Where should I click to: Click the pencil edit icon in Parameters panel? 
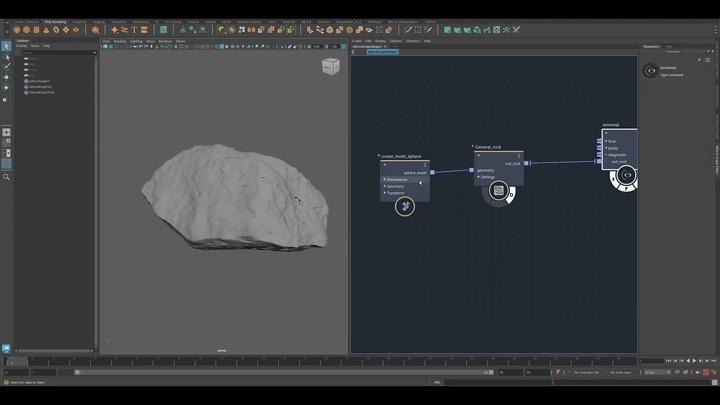[699, 60]
